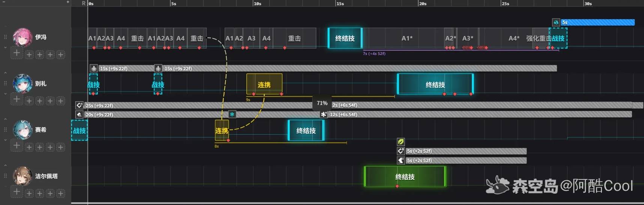Click the large add slot under 别礼
The height and width of the screenshot is (205, 644).
pos(17,99)
